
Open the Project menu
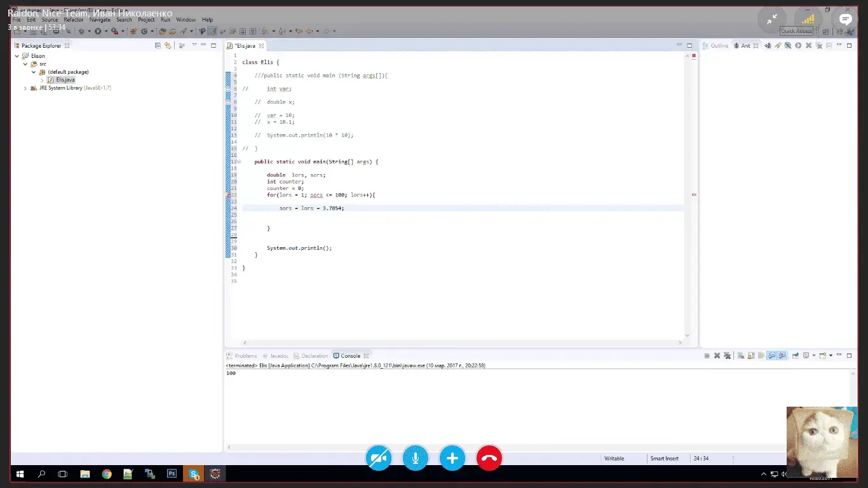coord(146,20)
